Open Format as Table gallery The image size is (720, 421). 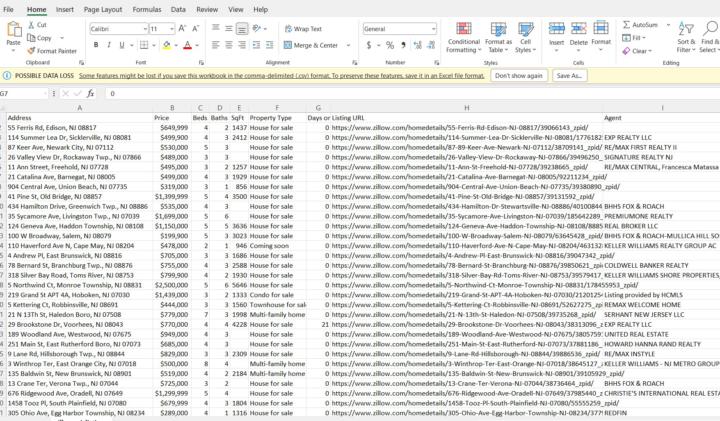(x=498, y=38)
